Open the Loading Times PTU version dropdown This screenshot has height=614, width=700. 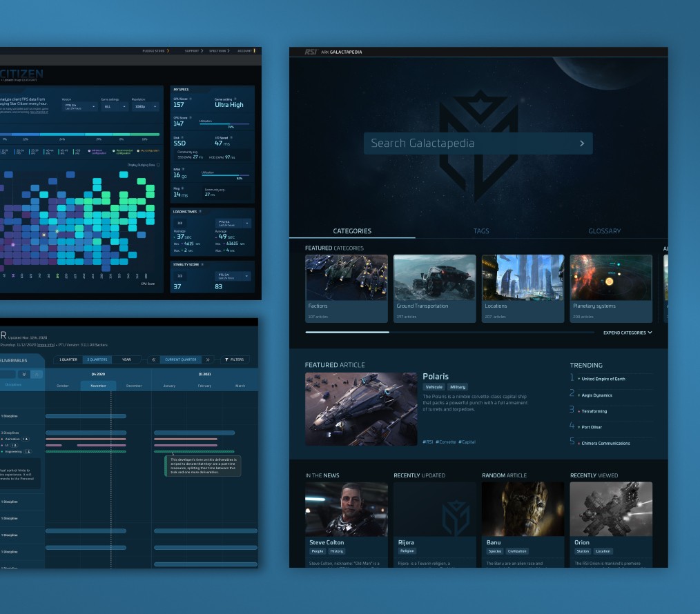click(x=233, y=223)
